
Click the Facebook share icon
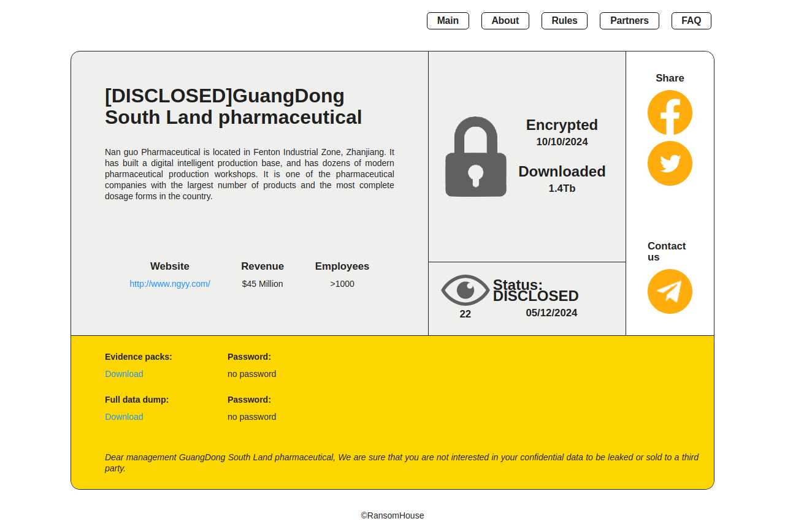[670, 113]
